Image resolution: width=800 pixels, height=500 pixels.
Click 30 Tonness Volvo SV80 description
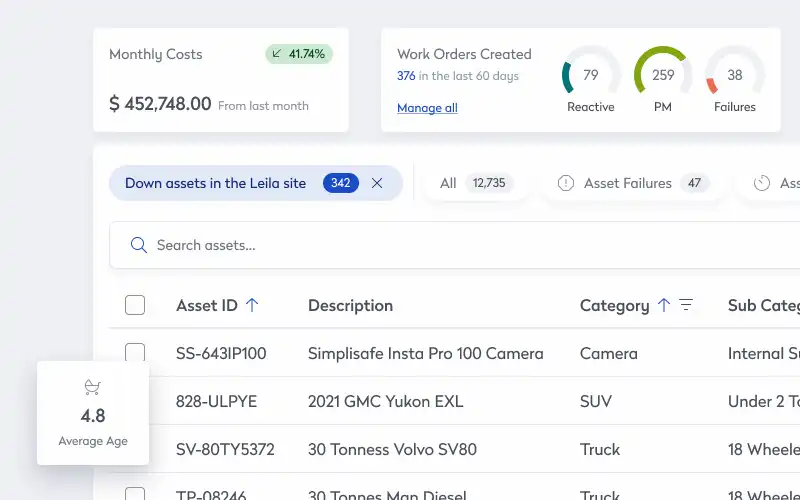[x=392, y=449]
